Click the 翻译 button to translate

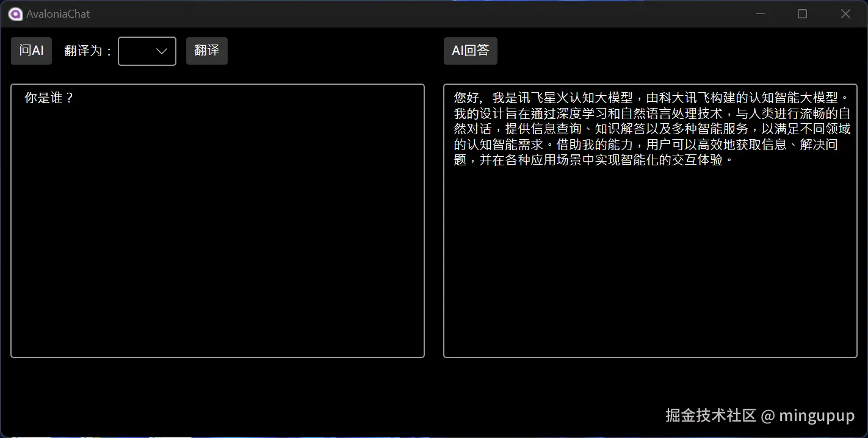pyautogui.click(x=206, y=51)
